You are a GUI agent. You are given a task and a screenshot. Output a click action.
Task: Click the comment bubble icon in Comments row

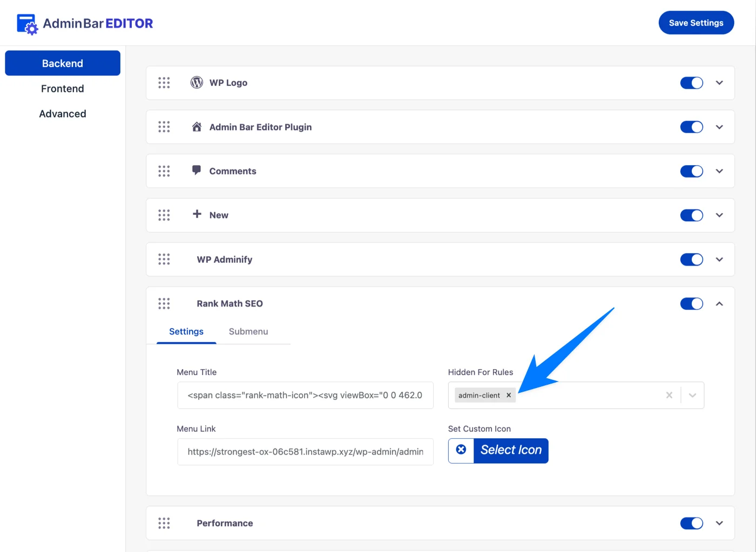(196, 170)
